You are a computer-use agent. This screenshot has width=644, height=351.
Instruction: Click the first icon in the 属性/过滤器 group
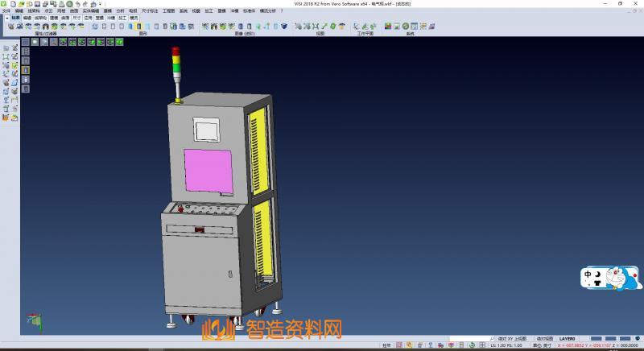coord(11,26)
